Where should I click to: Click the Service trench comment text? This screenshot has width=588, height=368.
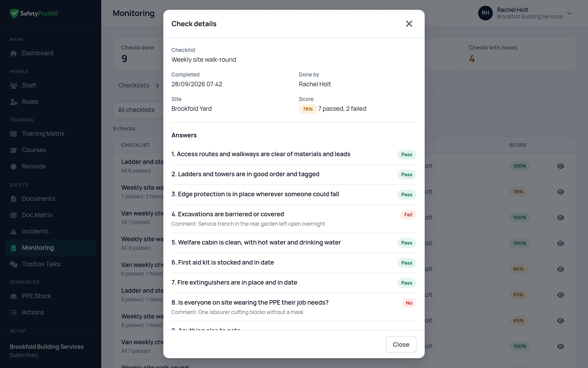tap(248, 224)
